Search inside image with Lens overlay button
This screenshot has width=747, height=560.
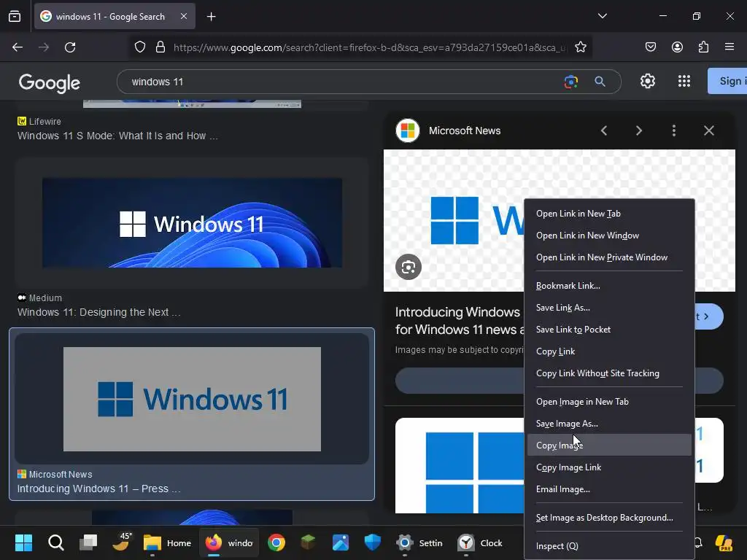click(409, 267)
